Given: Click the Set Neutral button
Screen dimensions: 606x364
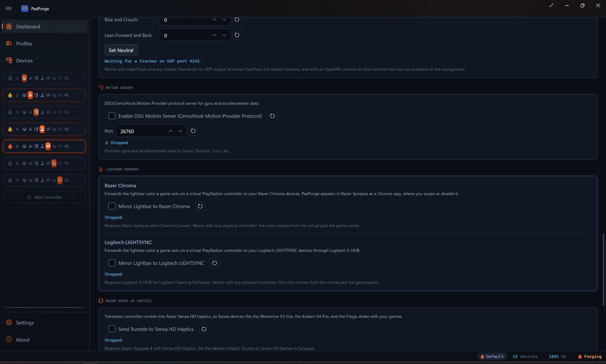Looking at the screenshot, I should pos(121,50).
